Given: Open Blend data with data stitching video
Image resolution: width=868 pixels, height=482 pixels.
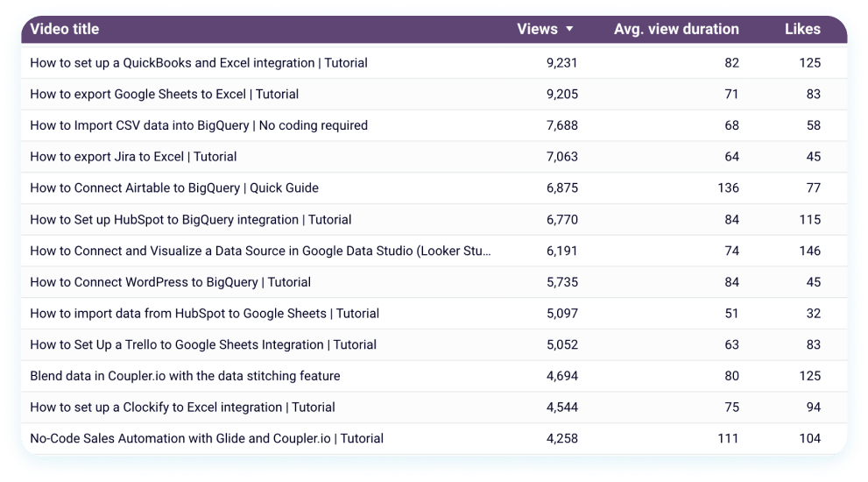Looking at the screenshot, I should pyautogui.click(x=185, y=376).
